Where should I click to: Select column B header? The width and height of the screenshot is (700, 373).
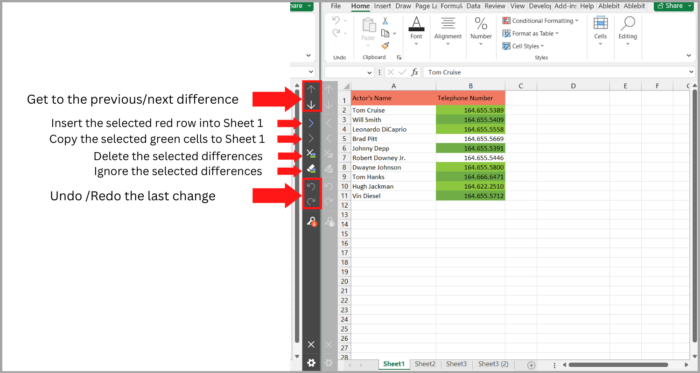(471, 86)
